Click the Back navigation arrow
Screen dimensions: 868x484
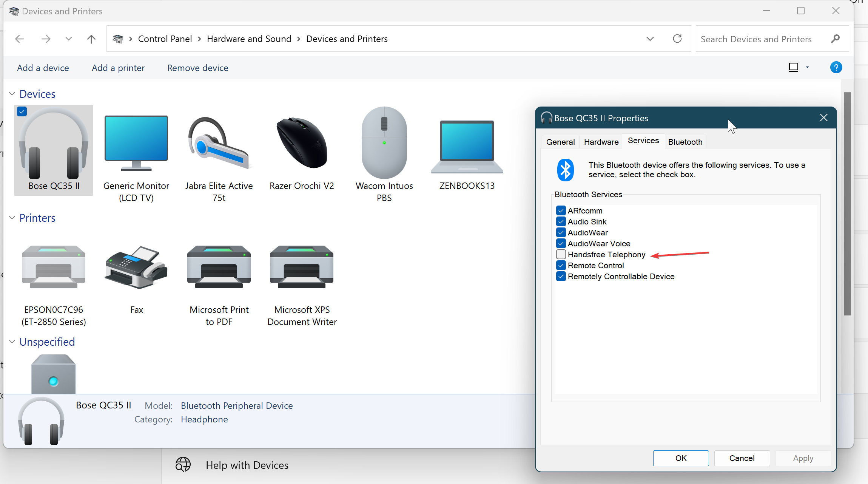pos(20,39)
